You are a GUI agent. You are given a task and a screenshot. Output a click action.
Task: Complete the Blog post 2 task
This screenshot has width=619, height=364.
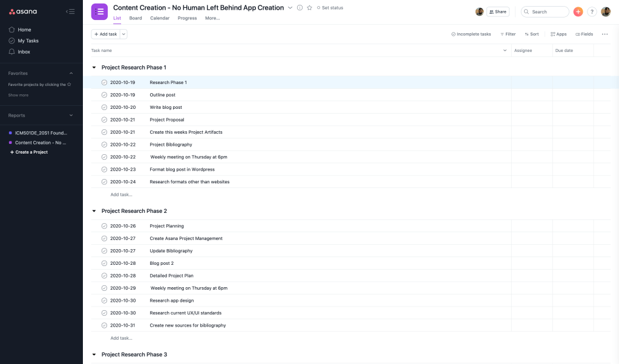click(104, 264)
